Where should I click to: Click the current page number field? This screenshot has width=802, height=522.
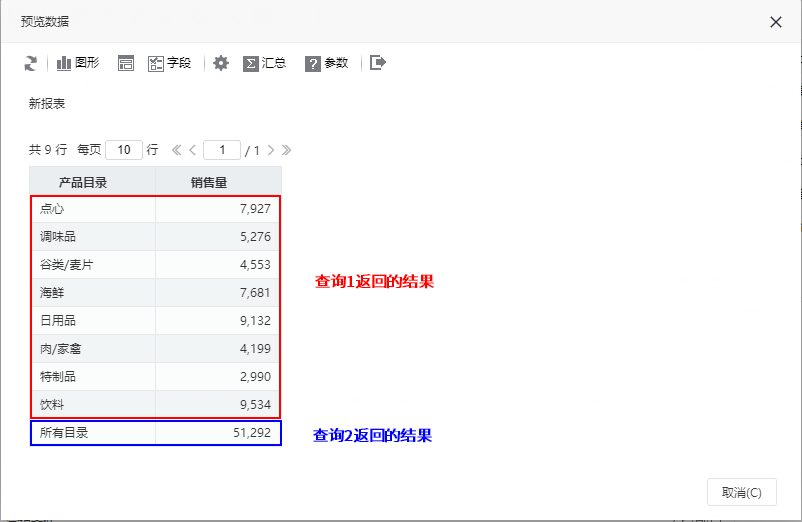[x=222, y=150]
